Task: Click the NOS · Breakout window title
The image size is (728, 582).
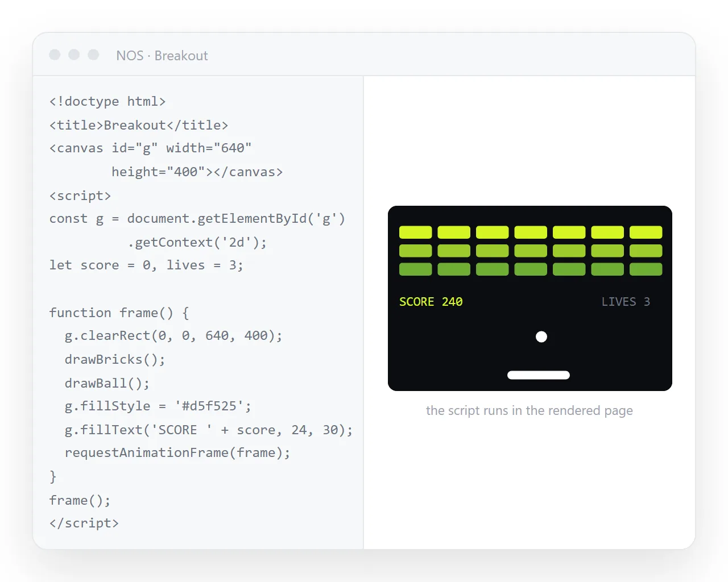Action: coord(162,56)
